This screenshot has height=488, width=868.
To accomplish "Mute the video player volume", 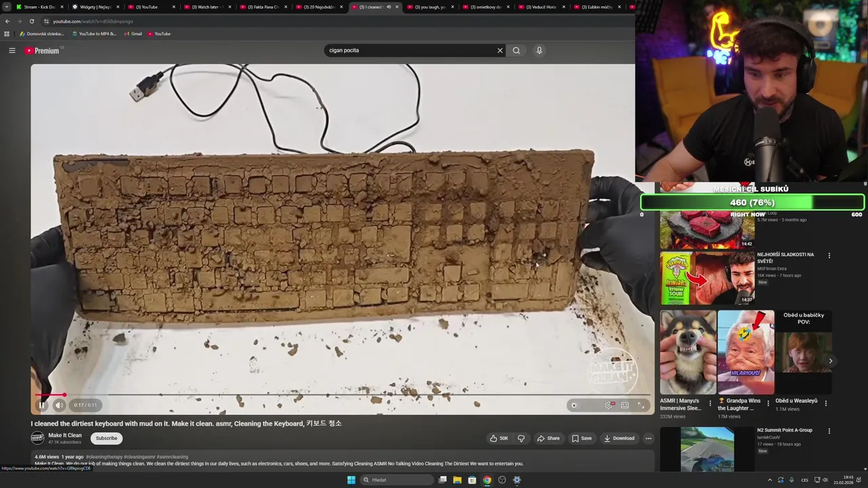I will (x=59, y=405).
